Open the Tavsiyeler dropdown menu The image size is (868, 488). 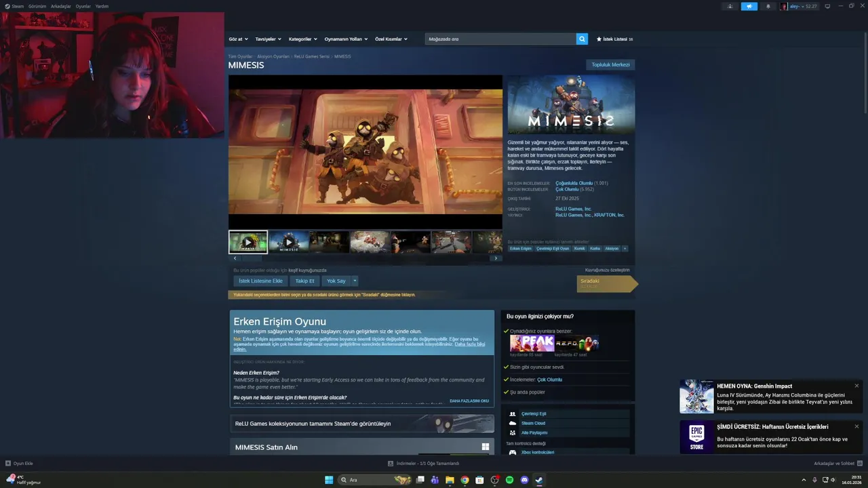(268, 39)
